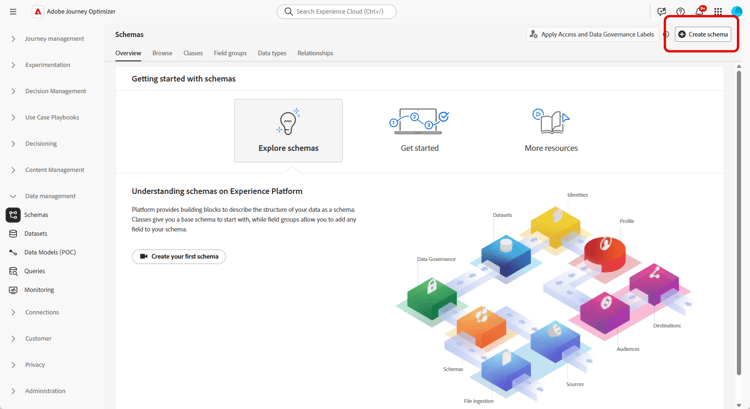The image size is (750, 409).
Task: Open Queries in the sidebar
Action: coord(34,271)
